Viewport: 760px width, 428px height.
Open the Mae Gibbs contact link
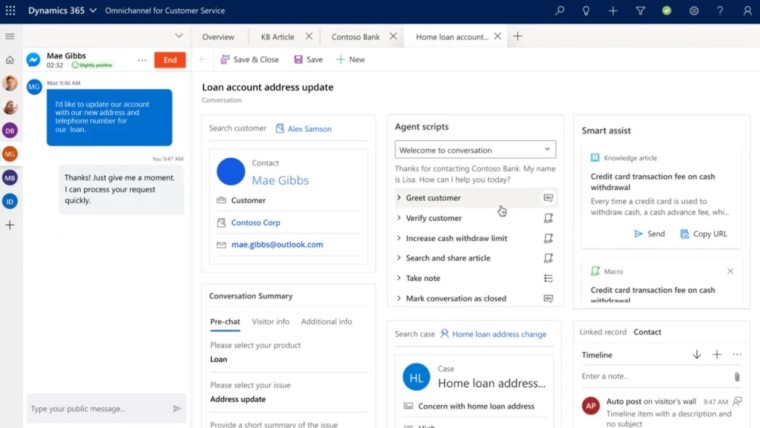coord(280,180)
